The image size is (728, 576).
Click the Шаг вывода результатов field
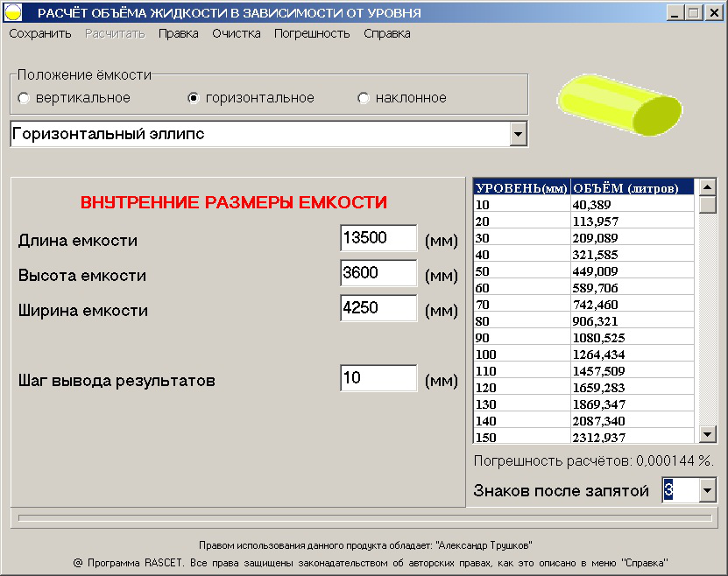pyautogui.click(x=378, y=378)
